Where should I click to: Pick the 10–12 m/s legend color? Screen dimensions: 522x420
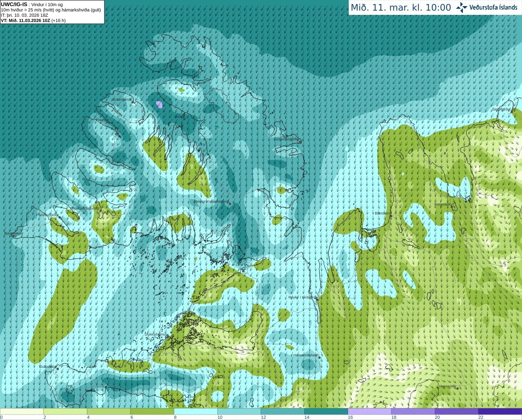pos(239,411)
